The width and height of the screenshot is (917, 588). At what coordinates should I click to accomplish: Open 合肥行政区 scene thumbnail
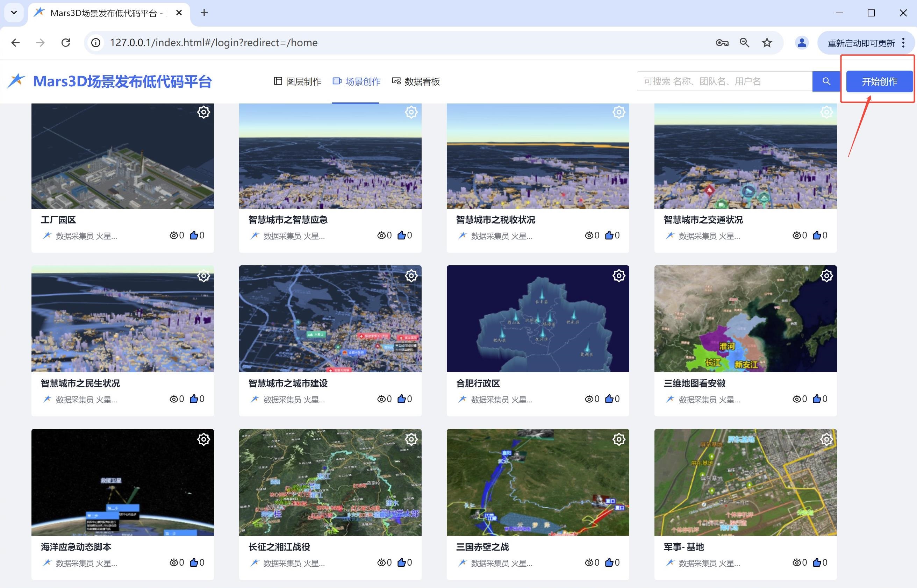click(538, 319)
